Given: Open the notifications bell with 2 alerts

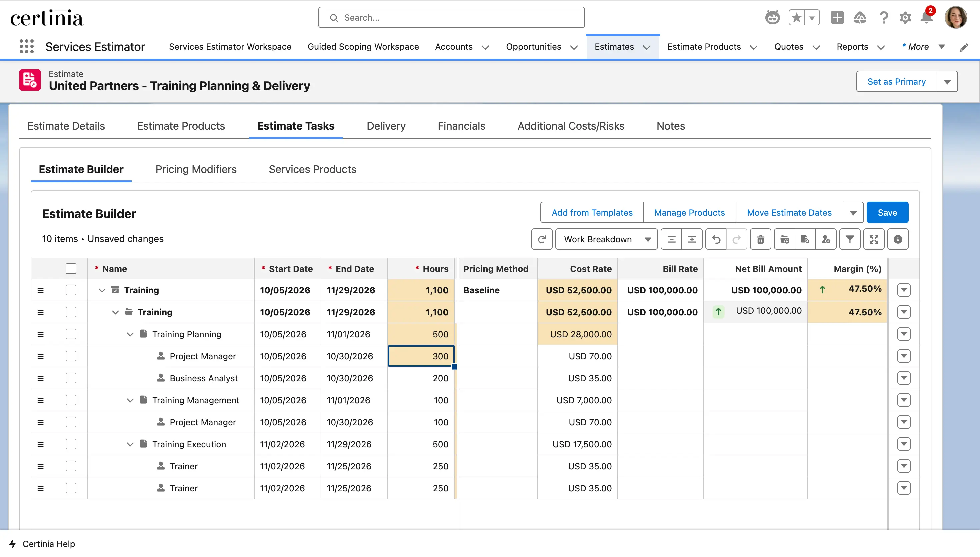Looking at the screenshot, I should click(x=926, y=18).
